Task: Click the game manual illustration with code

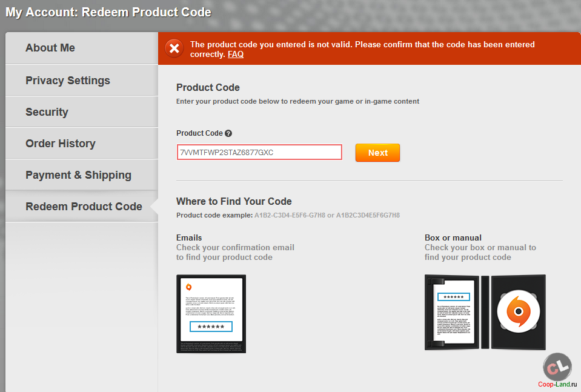Action: pyautogui.click(x=452, y=313)
